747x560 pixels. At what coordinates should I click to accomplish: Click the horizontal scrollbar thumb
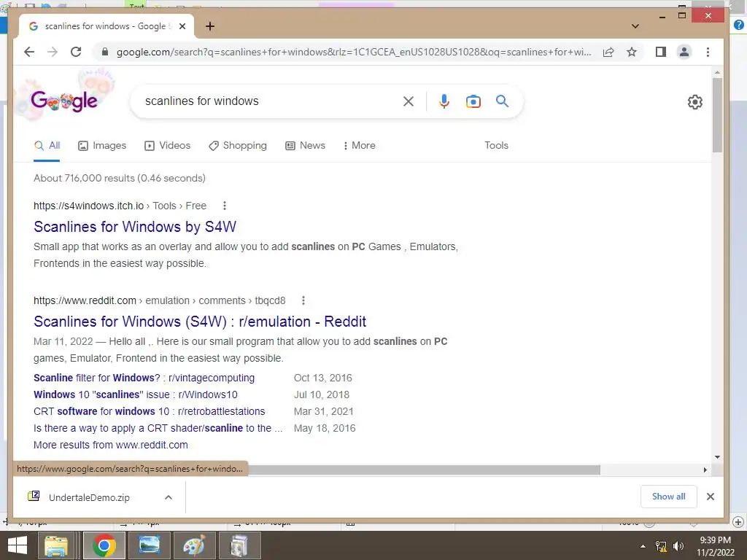[424, 470]
